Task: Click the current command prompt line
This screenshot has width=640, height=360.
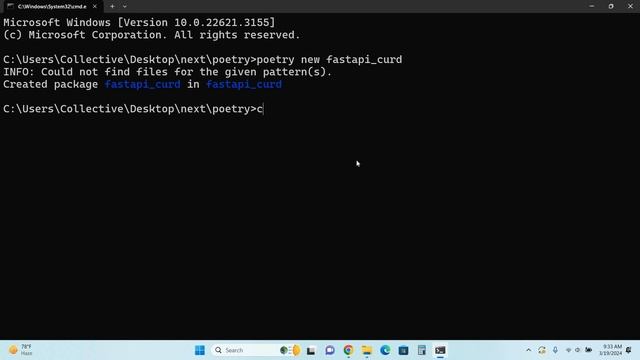Action: click(x=133, y=109)
